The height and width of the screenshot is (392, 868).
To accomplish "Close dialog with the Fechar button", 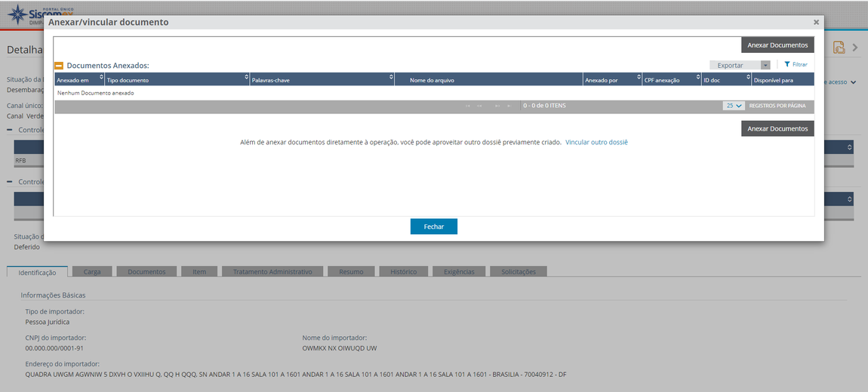I will (433, 227).
